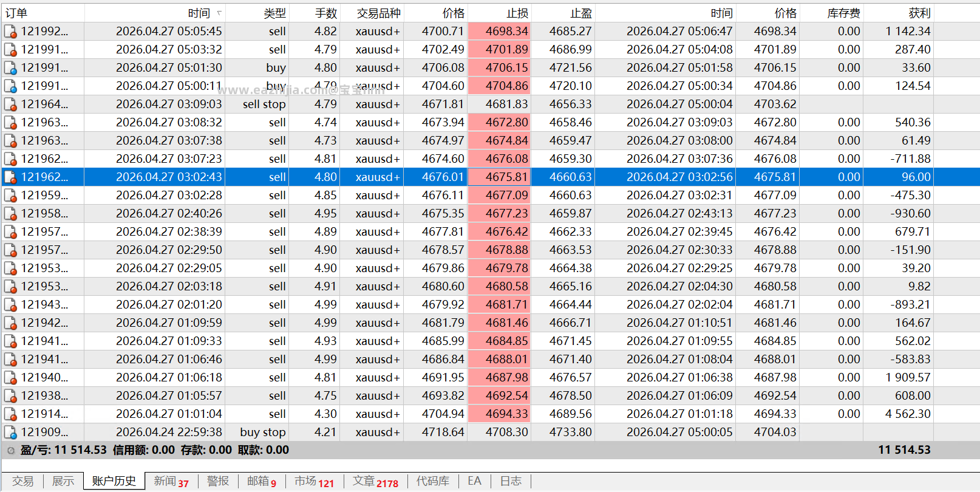Image resolution: width=980 pixels, height=492 pixels.
Task: Click order icon of row opened 03:07:38
Action: tap(10, 141)
